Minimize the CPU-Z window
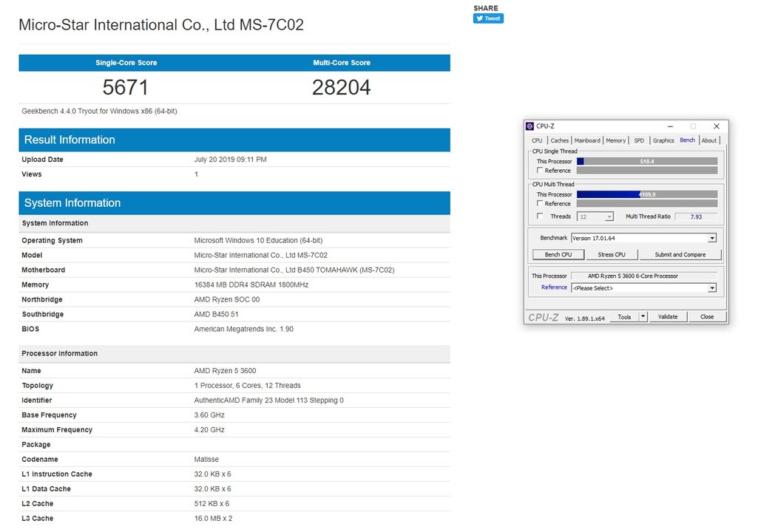The height and width of the screenshot is (532, 761). [670, 126]
